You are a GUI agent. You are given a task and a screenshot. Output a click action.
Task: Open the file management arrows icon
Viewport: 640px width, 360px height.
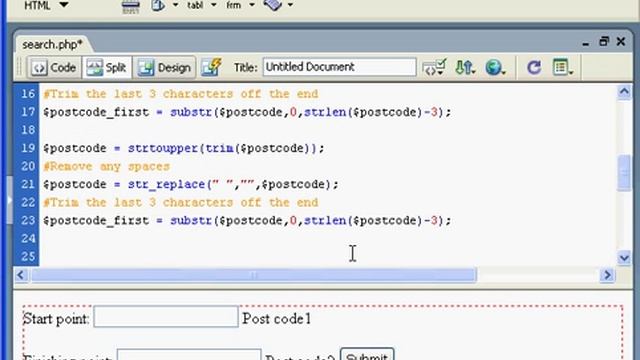pos(464,67)
